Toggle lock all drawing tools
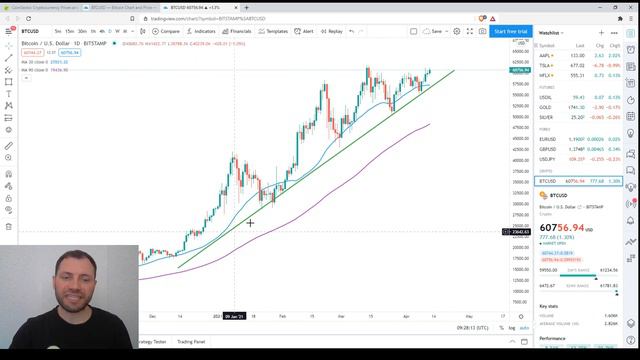 click(9, 198)
